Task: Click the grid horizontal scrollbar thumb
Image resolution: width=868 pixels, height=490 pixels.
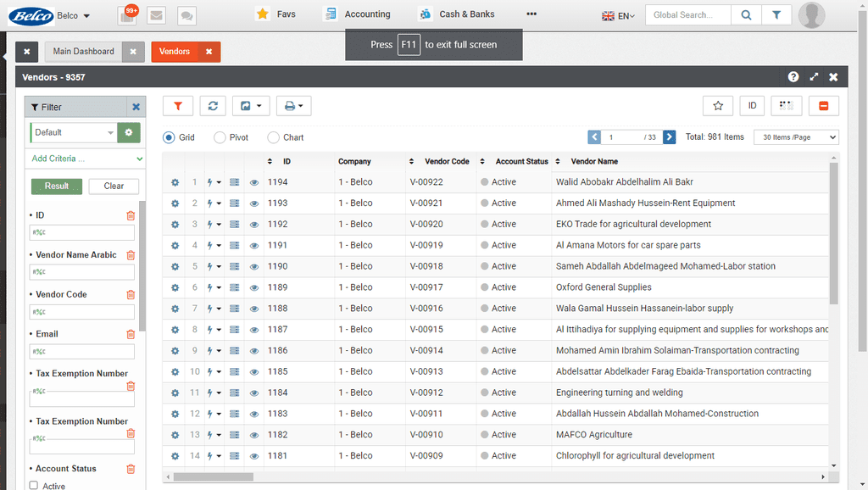Action: pos(213,476)
